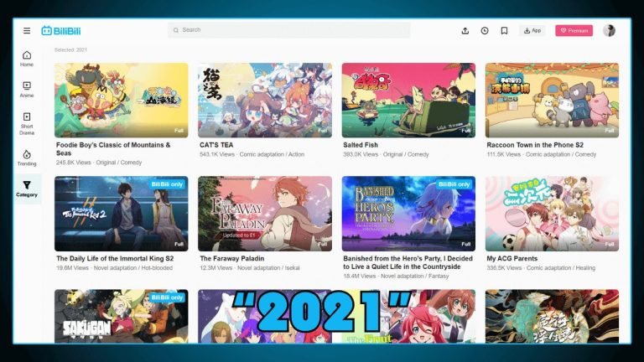Click the user profile avatar
The width and height of the screenshot is (644, 362).
pos(609,30)
